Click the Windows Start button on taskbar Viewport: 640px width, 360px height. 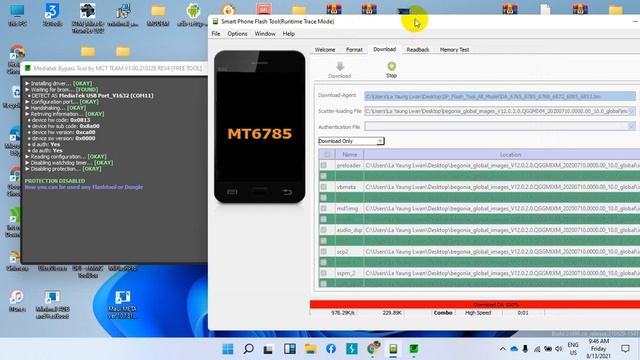click(228, 349)
